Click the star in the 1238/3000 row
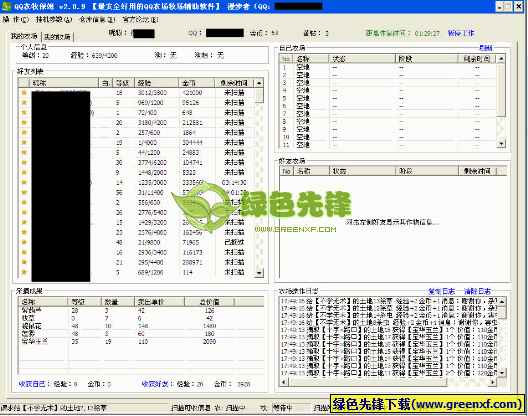This screenshot has width=528, height=416. [24, 182]
